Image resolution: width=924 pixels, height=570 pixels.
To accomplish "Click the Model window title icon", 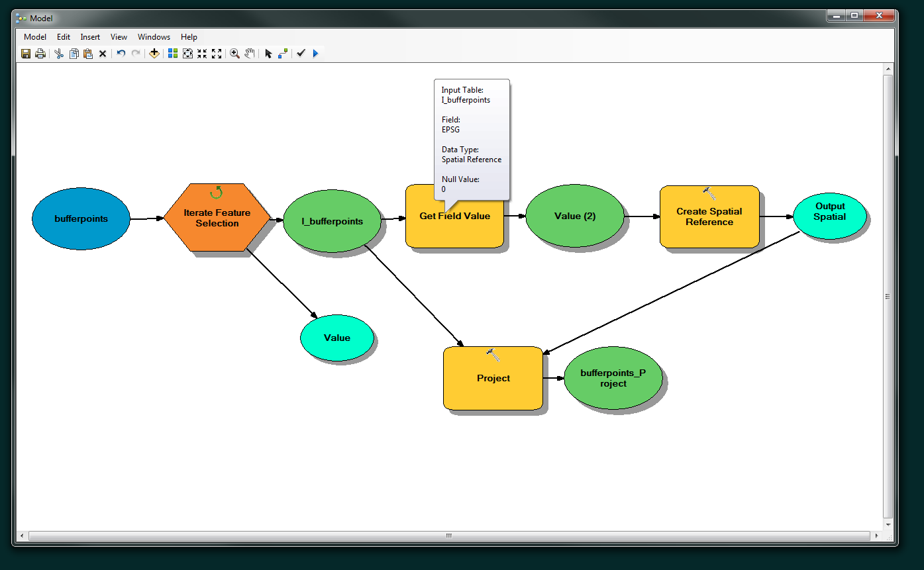I will point(22,19).
